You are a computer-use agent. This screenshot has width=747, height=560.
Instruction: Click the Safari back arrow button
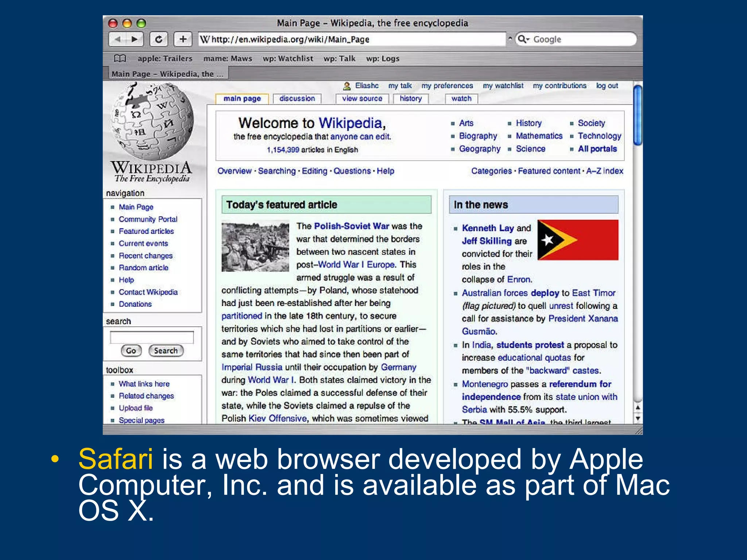[117, 39]
